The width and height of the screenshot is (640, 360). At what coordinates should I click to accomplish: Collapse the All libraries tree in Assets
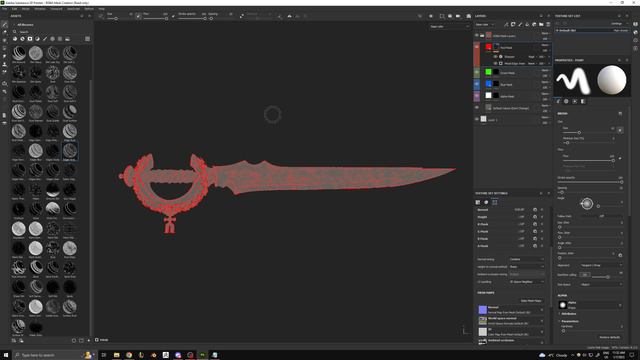[14, 25]
